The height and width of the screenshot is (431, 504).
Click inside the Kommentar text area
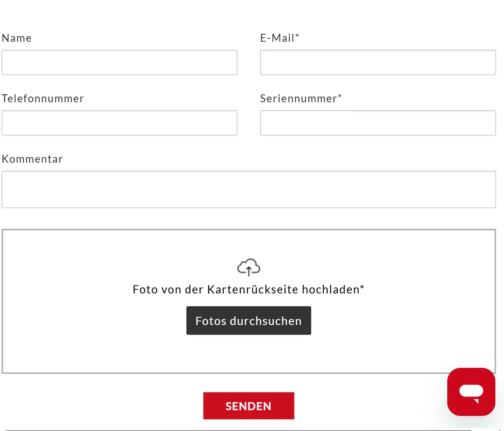coord(249,189)
